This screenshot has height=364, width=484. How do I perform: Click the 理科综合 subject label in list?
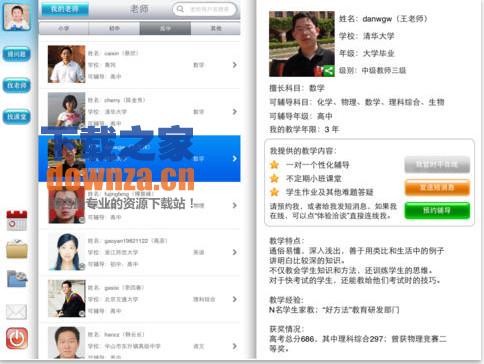point(204,299)
